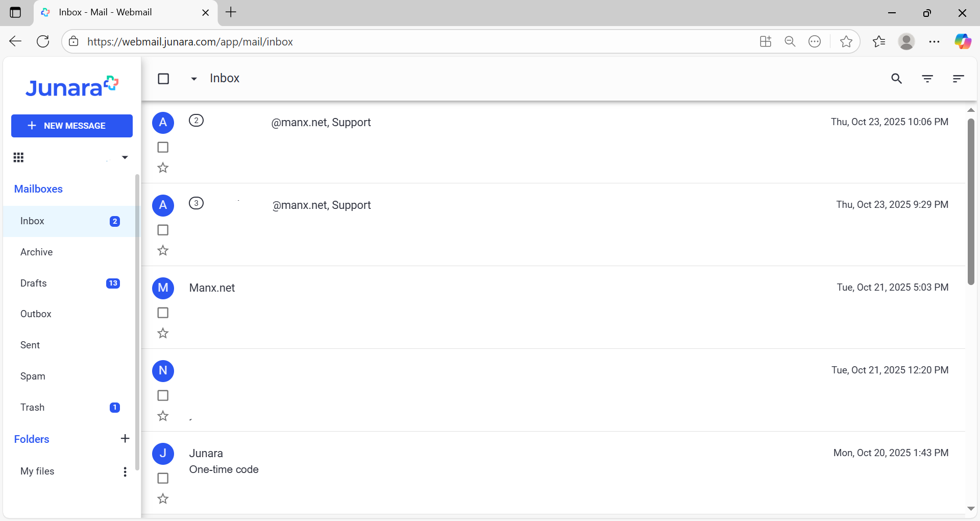
Task: Check the Junara One-time code checkbox
Action: [x=163, y=478]
